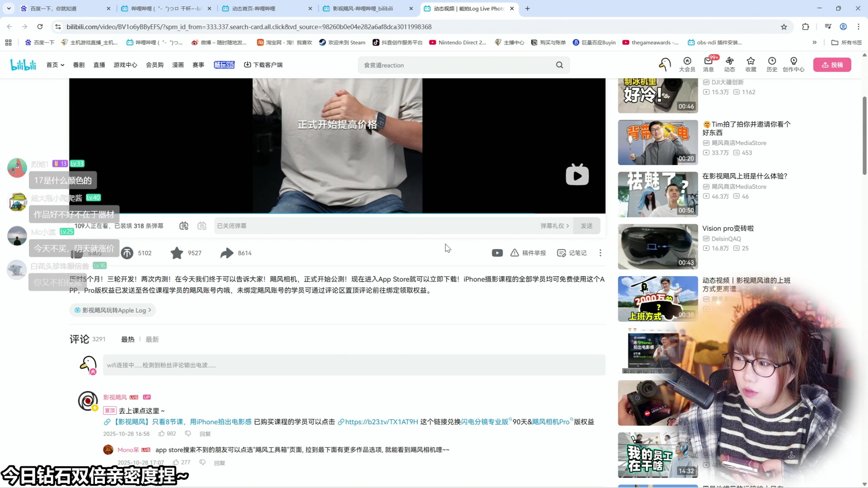Report the video via the 稿件举报 icon
This screenshot has width=868, height=488.
[x=528, y=253]
